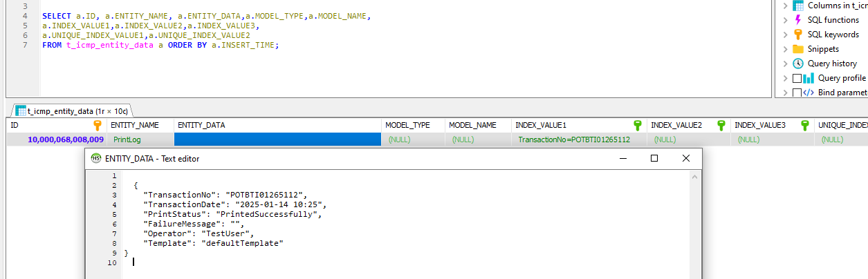Expand the Bind parameters node
The height and width of the screenshot is (279, 868).
(x=785, y=93)
